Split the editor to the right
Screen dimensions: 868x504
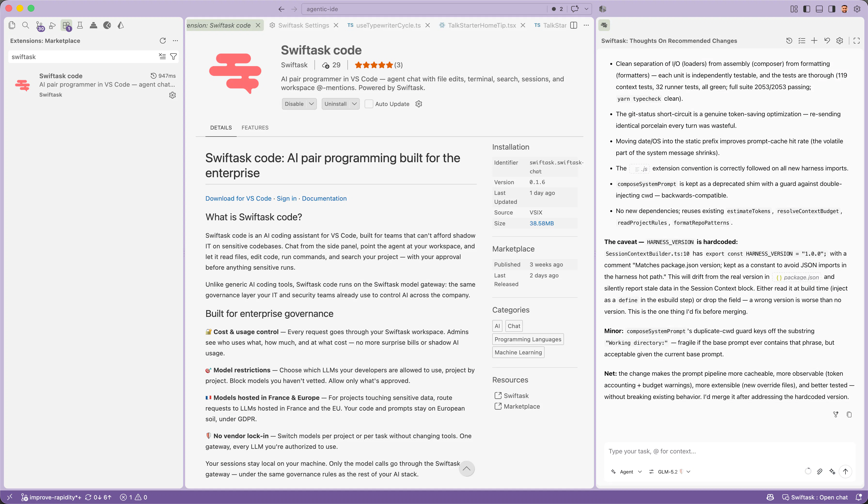pos(574,25)
